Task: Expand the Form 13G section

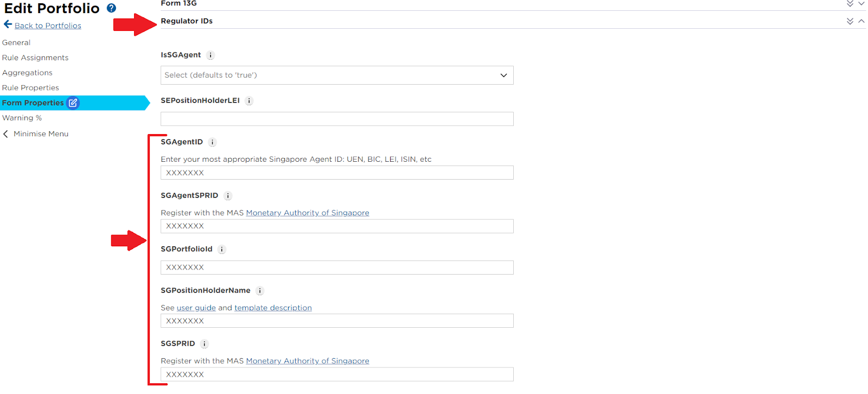Action: 861,4
